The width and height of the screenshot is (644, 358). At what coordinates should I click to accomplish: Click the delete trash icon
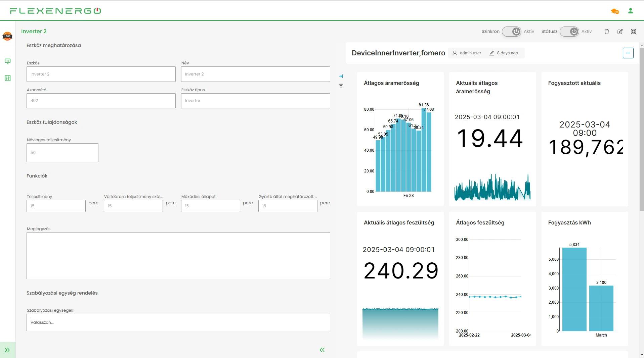(606, 32)
